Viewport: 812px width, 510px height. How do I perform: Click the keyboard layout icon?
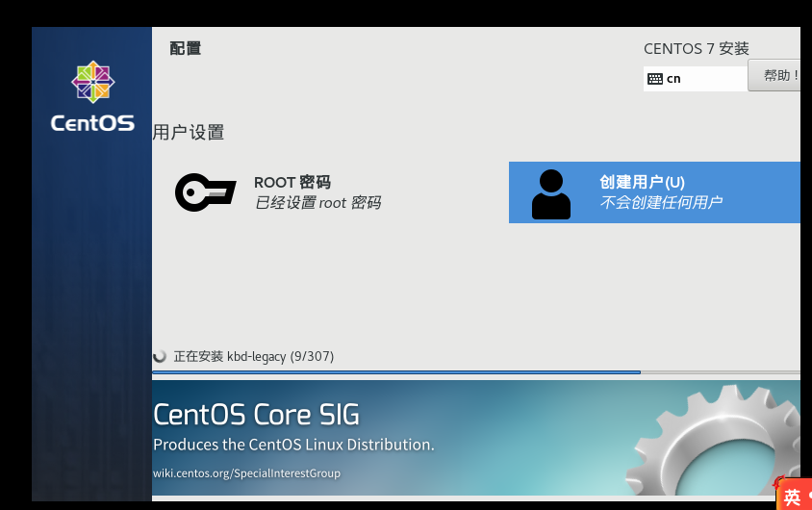tap(655, 79)
